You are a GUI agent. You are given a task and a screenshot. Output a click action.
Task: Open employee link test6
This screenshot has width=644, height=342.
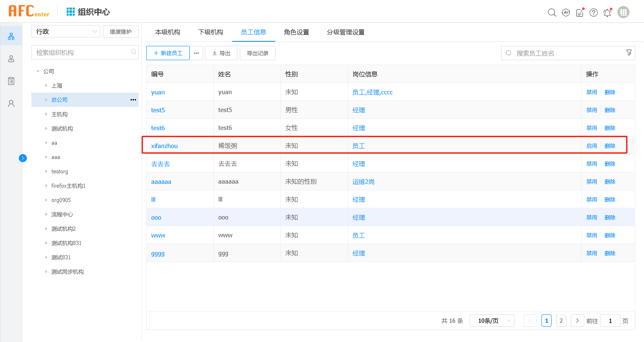point(158,128)
